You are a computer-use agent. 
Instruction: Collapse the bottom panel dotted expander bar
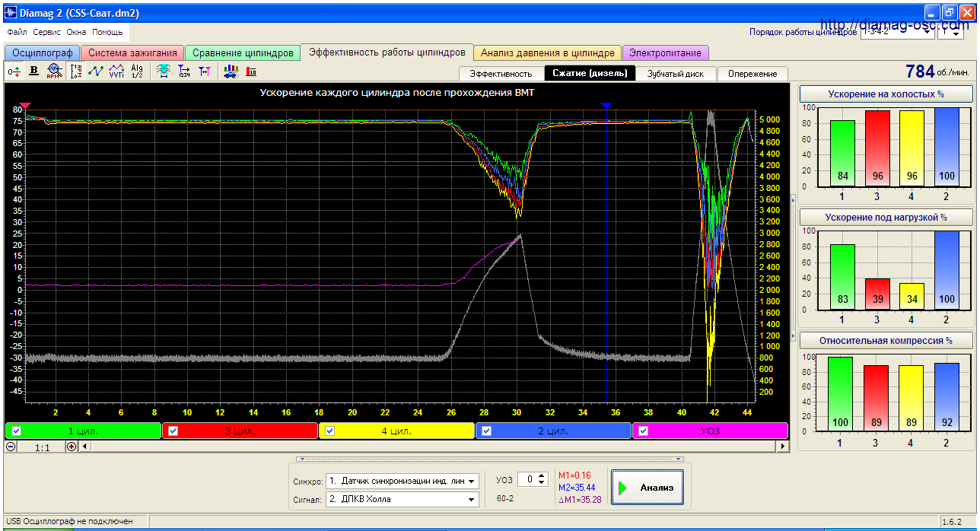point(489,459)
